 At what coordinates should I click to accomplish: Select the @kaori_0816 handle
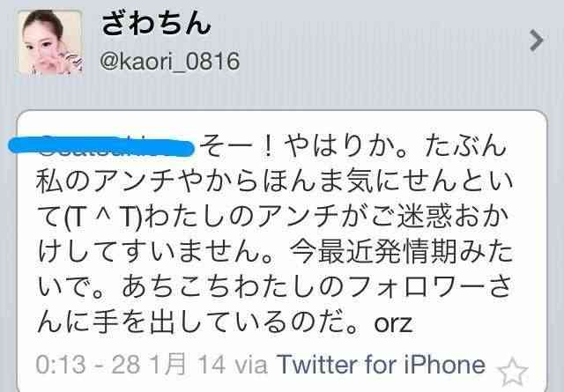click(170, 61)
